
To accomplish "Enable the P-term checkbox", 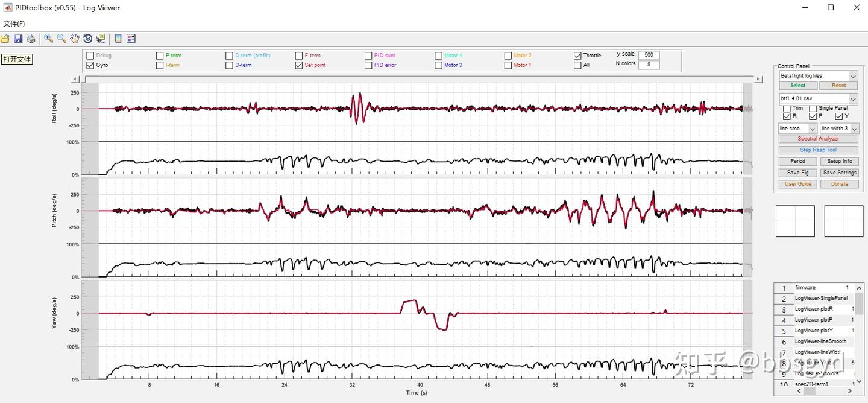I will tap(160, 56).
